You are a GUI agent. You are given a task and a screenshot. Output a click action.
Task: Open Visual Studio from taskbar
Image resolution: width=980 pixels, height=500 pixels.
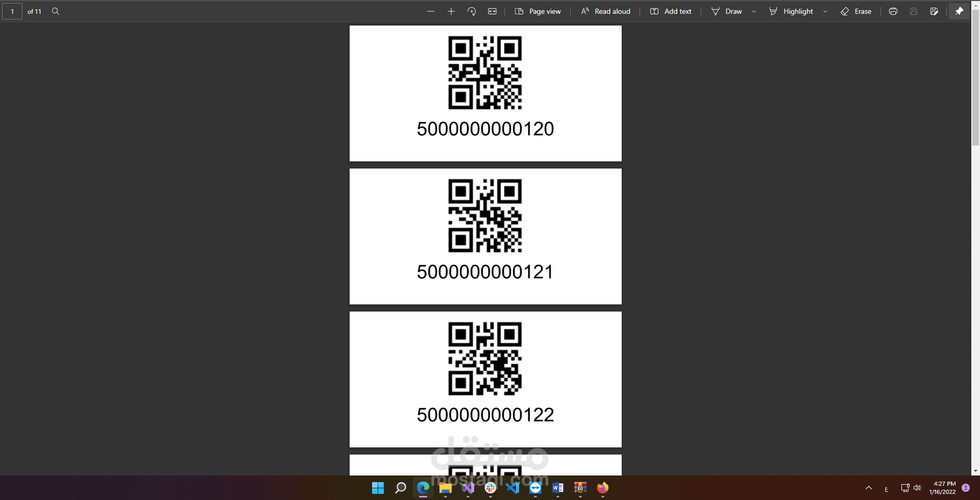point(468,488)
